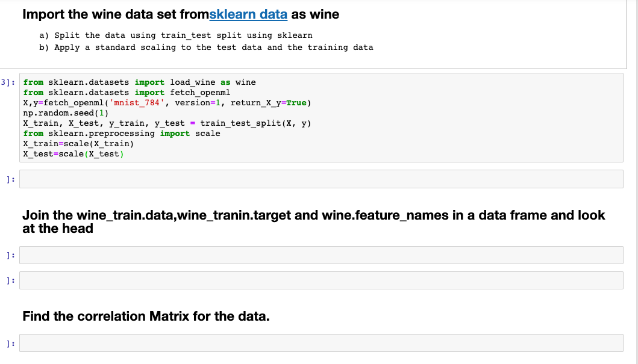The height and width of the screenshot is (364, 638).
Task: Click prompt beside empty cell after wine code
Action: (11, 179)
